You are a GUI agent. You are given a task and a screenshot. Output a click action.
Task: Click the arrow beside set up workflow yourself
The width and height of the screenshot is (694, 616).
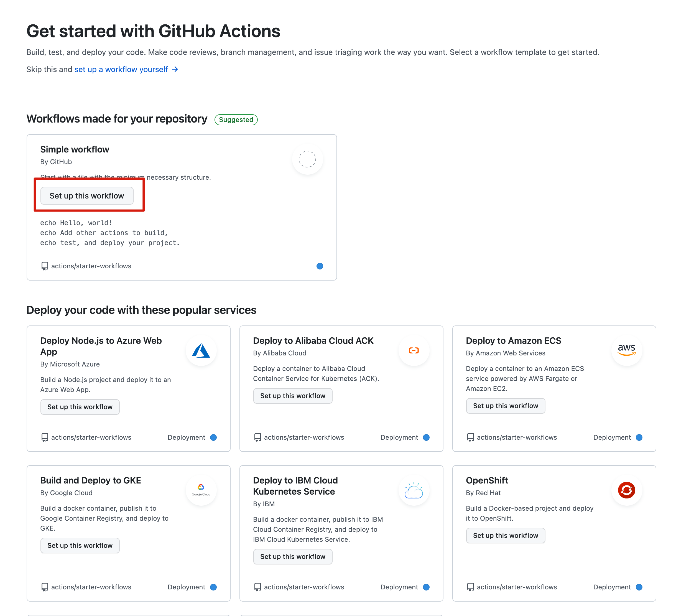(x=175, y=69)
